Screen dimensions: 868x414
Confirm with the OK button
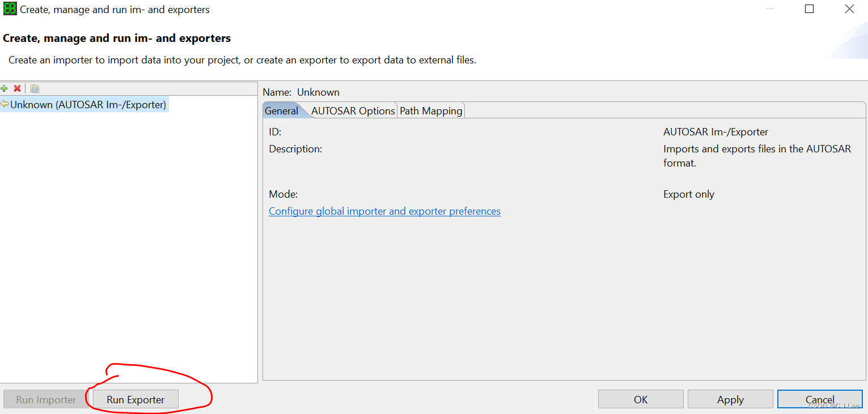click(x=641, y=399)
